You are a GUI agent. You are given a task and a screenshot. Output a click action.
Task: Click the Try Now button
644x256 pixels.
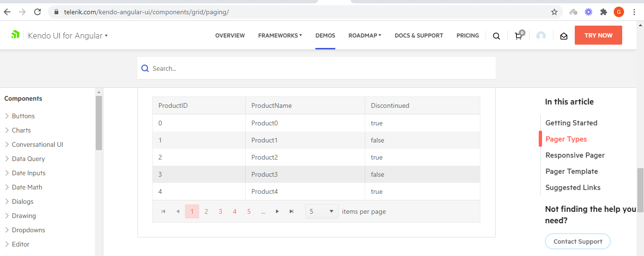tap(598, 36)
